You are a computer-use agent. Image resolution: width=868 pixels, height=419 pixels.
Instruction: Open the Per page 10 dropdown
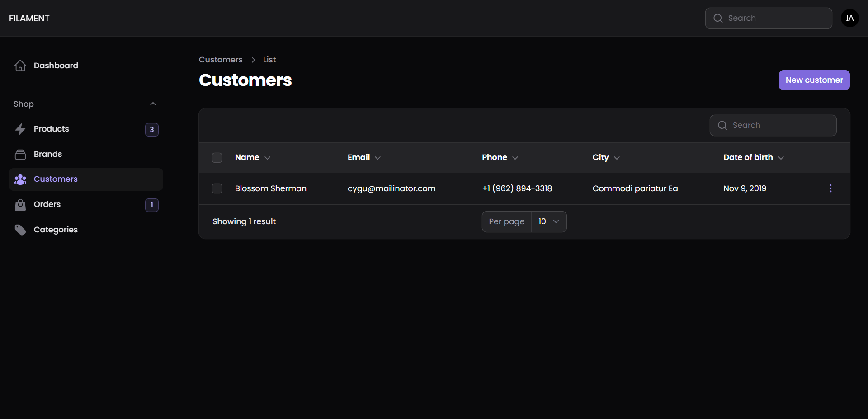pyautogui.click(x=549, y=221)
